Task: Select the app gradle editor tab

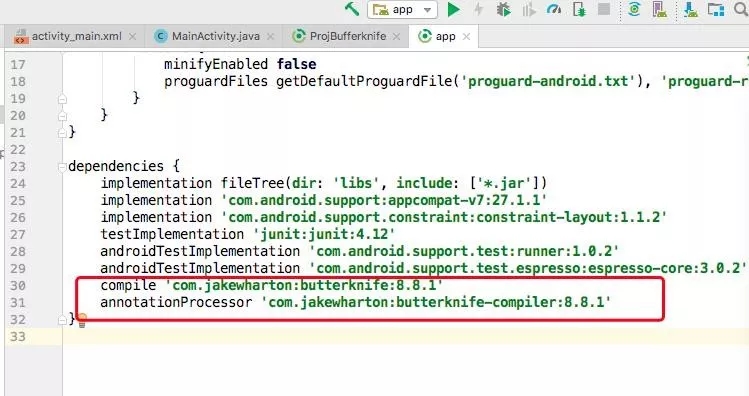Action: coord(444,36)
